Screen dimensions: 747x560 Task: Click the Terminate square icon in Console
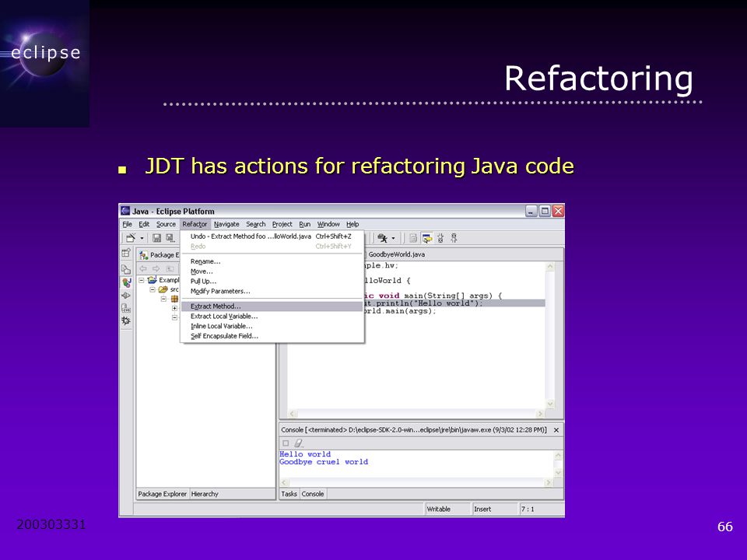(x=286, y=443)
